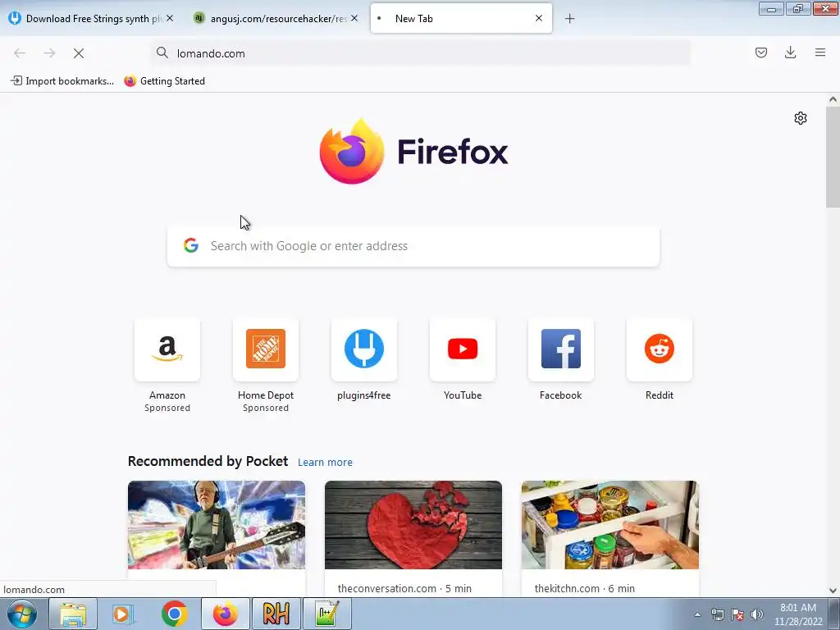Click the page scrollbar down arrow
Image resolution: width=840 pixels, height=630 pixels.
tap(833, 591)
